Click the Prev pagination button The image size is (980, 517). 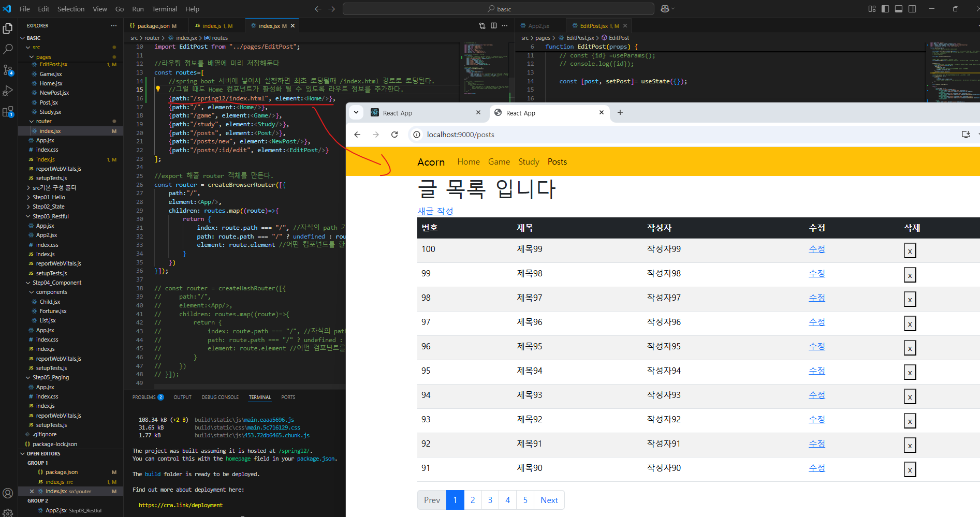click(x=432, y=500)
